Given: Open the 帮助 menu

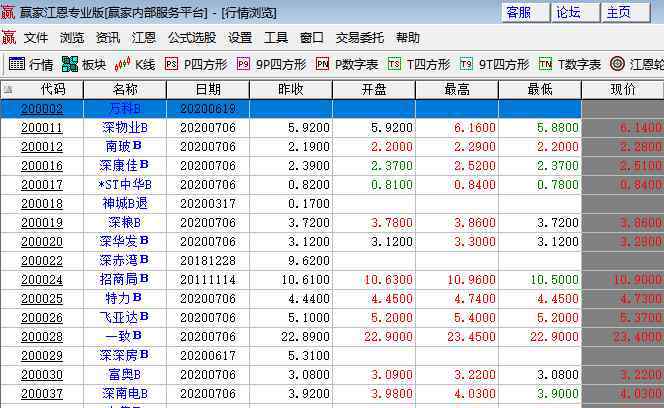Looking at the screenshot, I should click(408, 38).
